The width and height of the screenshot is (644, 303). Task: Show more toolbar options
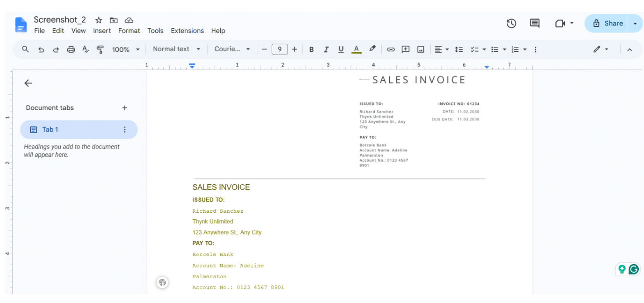(x=535, y=49)
